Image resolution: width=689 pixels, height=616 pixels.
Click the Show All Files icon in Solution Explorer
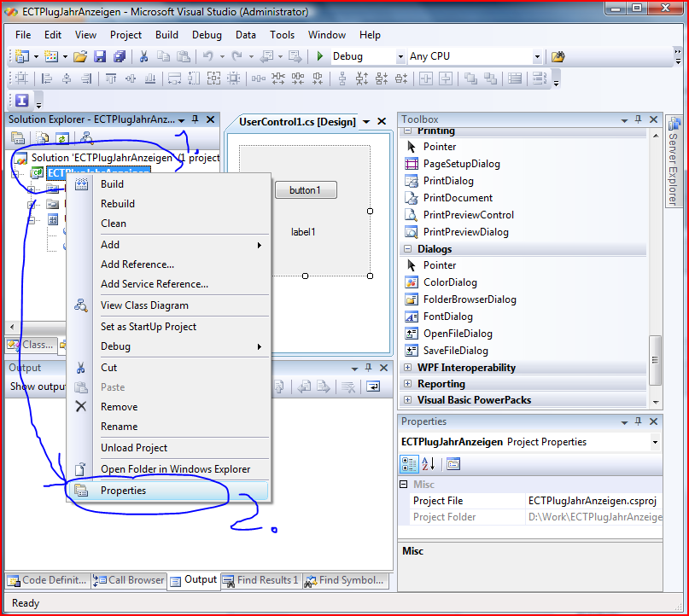coord(43,138)
